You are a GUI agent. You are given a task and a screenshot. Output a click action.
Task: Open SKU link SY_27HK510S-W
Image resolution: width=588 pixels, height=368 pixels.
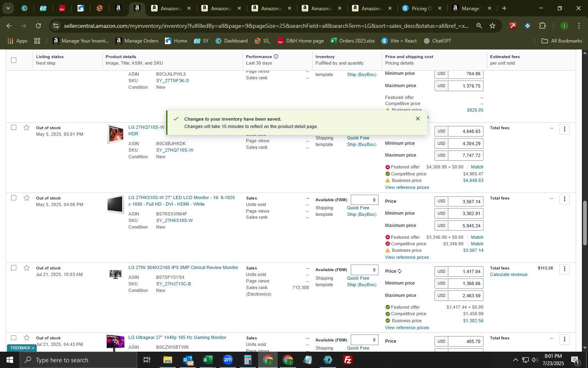174,220
